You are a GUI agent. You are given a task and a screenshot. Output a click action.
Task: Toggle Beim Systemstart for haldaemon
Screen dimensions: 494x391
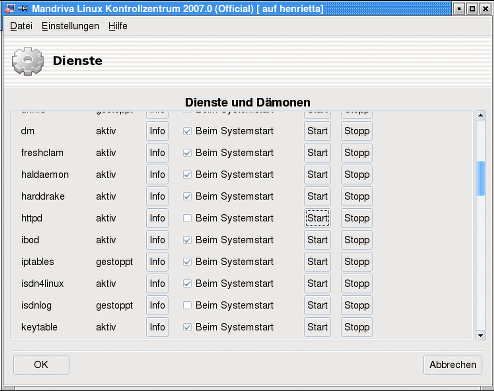coord(187,175)
